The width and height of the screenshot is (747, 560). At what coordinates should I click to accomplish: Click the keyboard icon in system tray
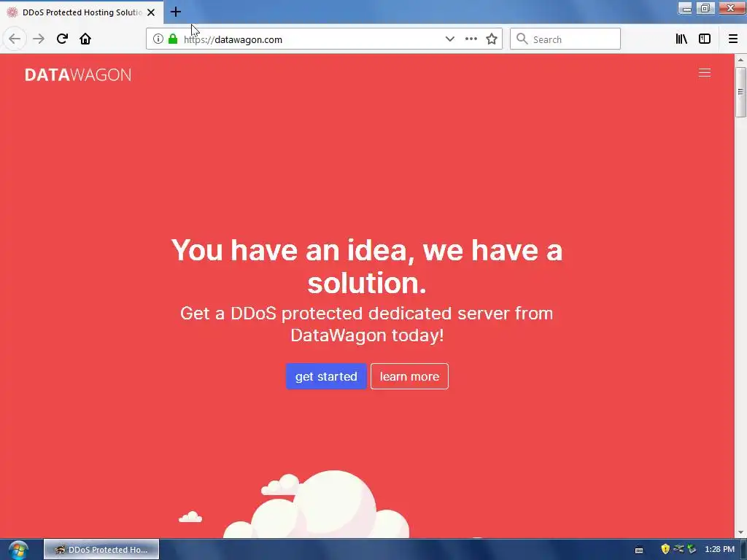pyautogui.click(x=639, y=550)
